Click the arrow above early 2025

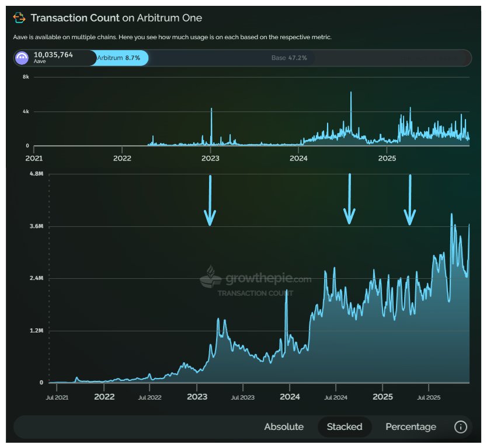pos(410,199)
